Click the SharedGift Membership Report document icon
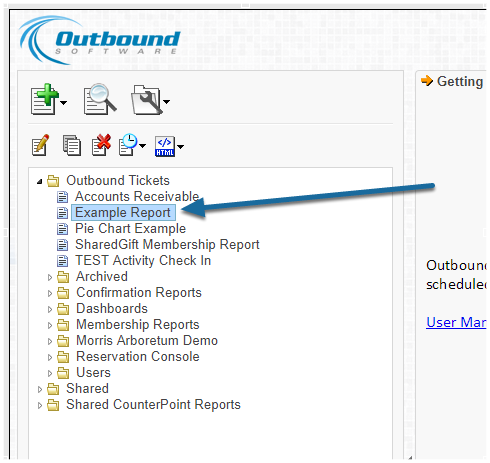The height and width of the screenshot is (463, 490). coord(62,245)
